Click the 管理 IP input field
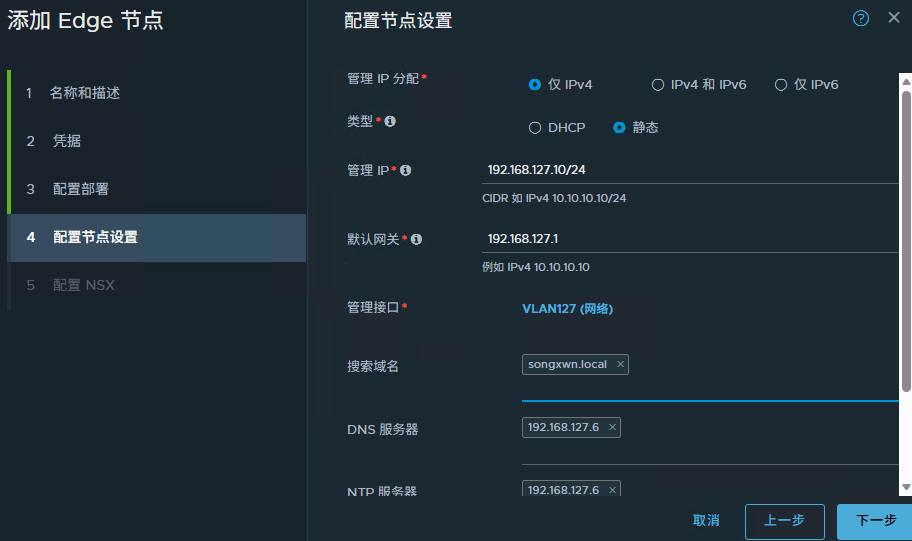The image size is (912, 541). click(690, 170)
